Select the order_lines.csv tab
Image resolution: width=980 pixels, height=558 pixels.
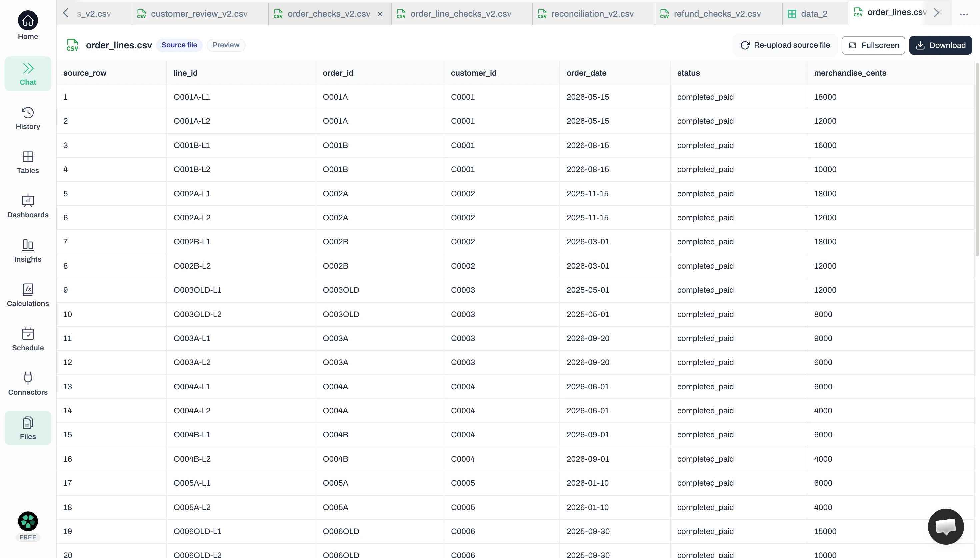tap(891, 12)
